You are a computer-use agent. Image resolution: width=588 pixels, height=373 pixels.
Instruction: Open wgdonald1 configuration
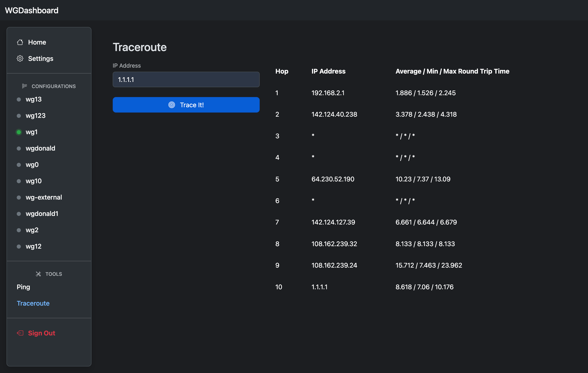click(x=42, y=214)
